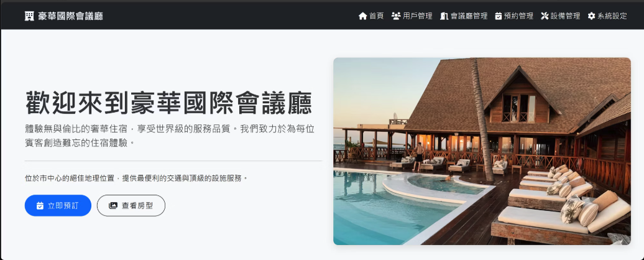644x260 pixels.
Task: Click the resort pool hero image
Action: [x=482, y=151]
